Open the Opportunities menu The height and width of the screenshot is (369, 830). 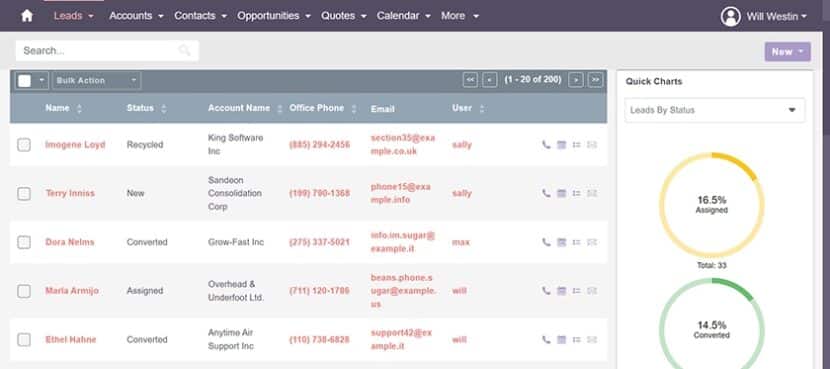[274, 16]
